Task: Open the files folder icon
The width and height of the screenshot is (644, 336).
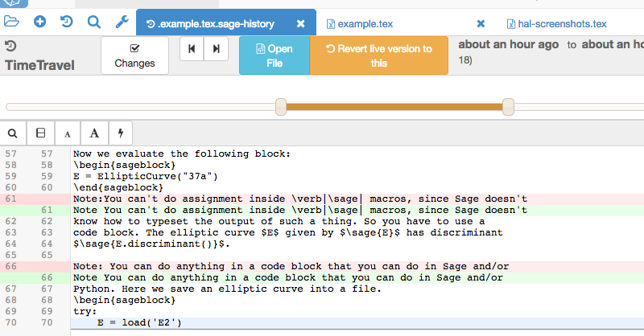Action: (13, 23)
